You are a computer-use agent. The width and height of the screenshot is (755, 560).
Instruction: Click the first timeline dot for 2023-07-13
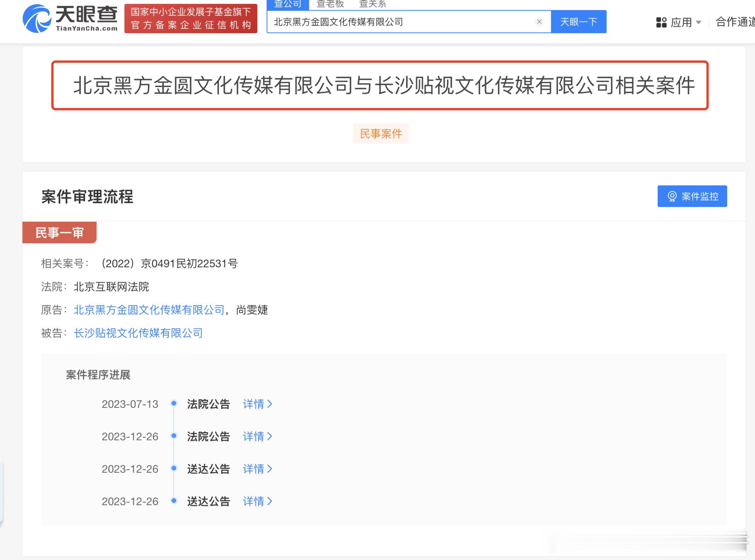click(x=174, y=403)
